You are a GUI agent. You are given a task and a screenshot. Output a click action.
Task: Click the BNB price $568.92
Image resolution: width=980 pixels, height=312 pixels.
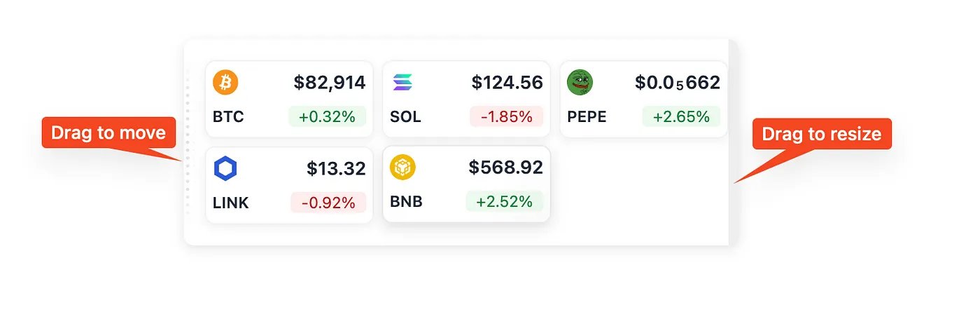(505, 168)
